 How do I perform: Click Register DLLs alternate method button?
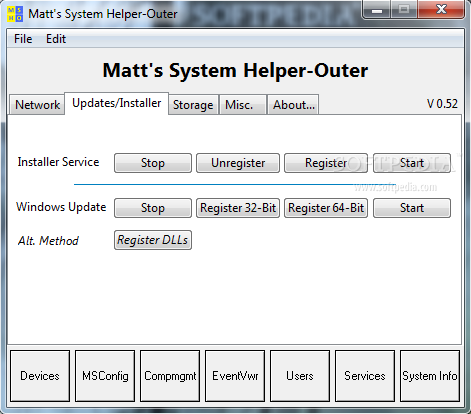point(153,240)
